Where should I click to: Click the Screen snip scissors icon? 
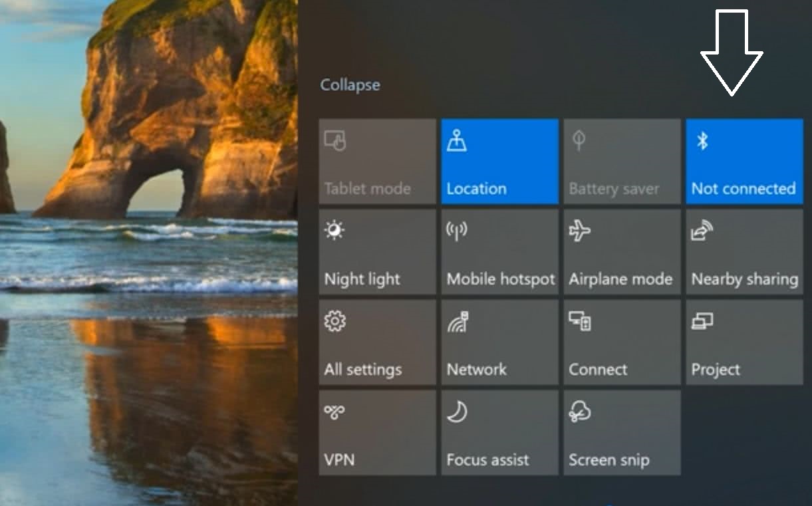point(579,412)
